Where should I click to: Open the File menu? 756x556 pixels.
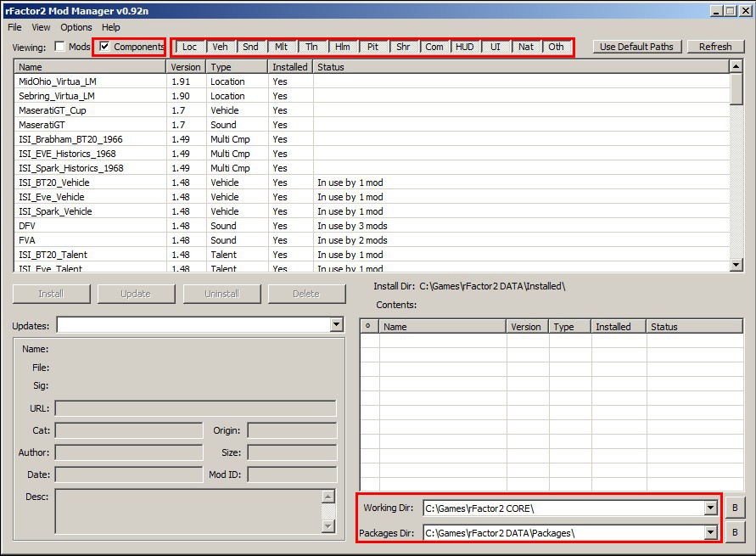pyautogui.click(x=15, y=27)
